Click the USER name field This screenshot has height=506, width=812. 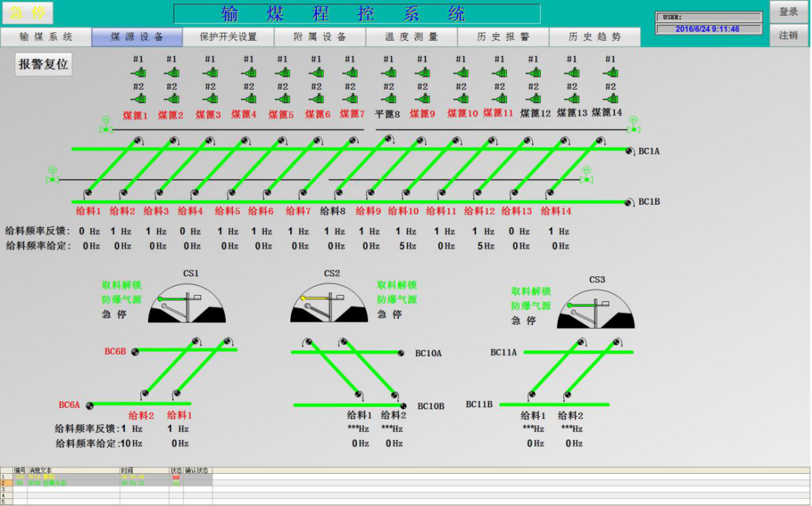coord(709,17)
